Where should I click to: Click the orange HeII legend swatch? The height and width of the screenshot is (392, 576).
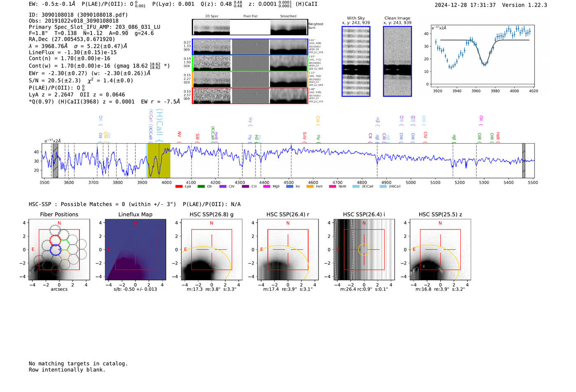[311, 186]
